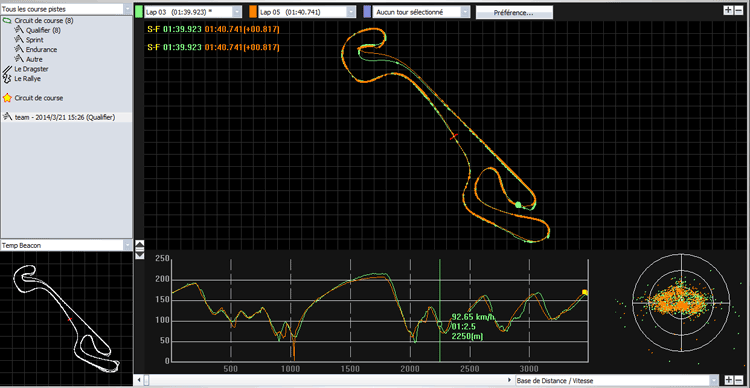Click the Préférence button
750x388 pixels.
[514, 13]
